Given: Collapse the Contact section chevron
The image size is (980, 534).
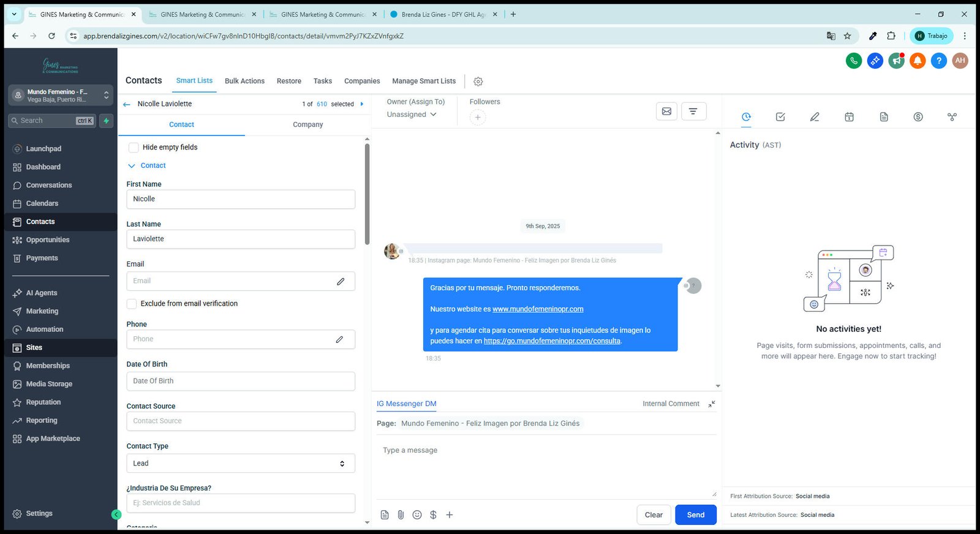Looking at the screenshot, I should tap(131, 166).
